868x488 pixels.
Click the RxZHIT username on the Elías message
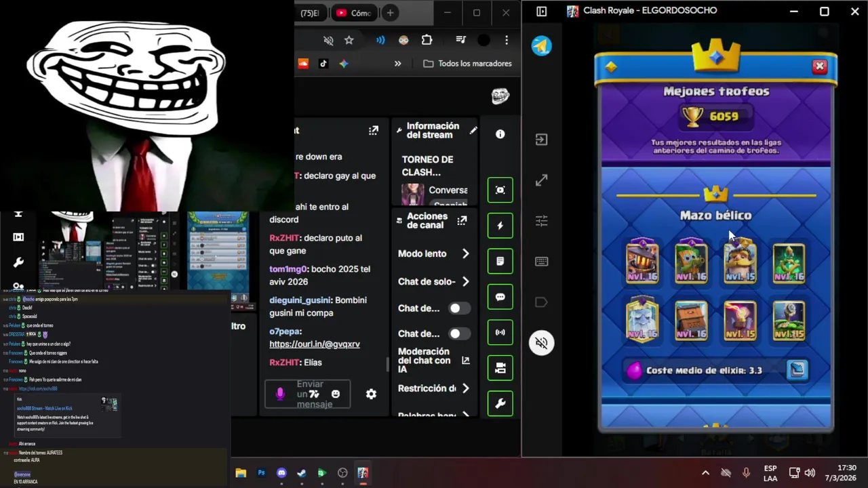click(285, 363)
